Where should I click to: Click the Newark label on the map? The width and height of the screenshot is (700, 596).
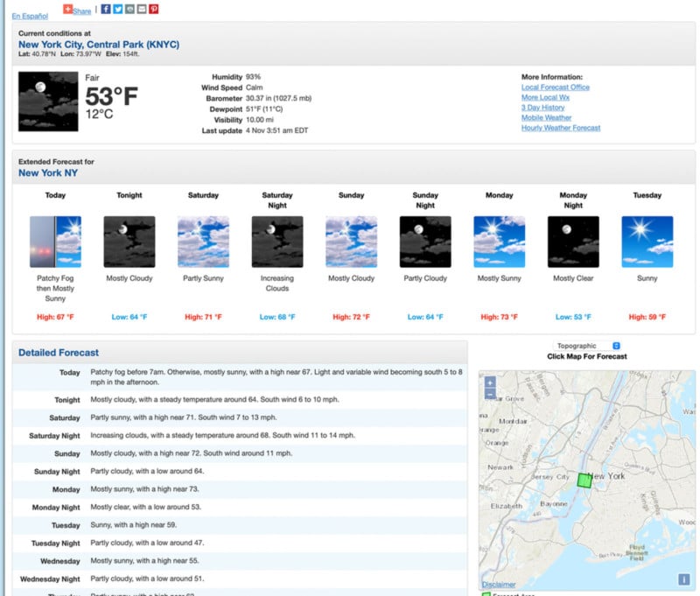[500, 467]
